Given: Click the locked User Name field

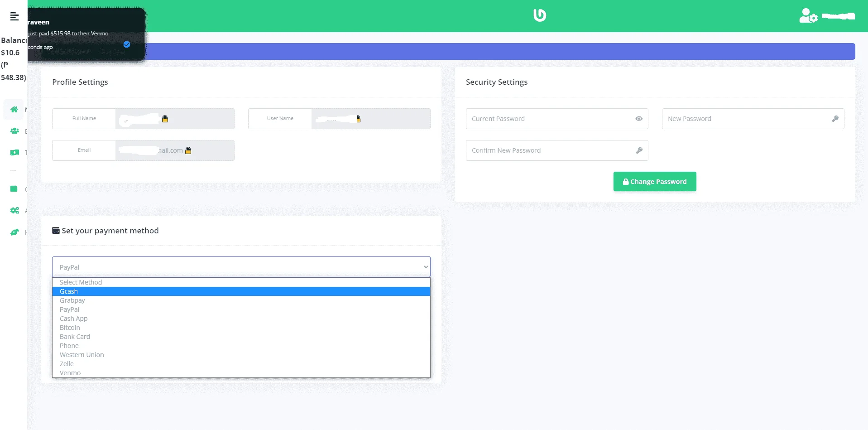Looking at the screenshot, I should pos(371,119).
